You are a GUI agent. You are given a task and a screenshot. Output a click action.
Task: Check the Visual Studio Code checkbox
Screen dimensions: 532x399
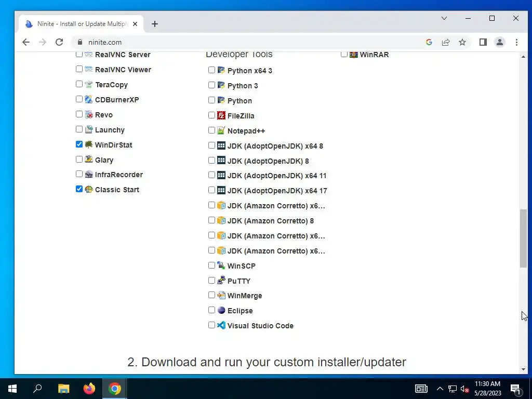(212, 325)
